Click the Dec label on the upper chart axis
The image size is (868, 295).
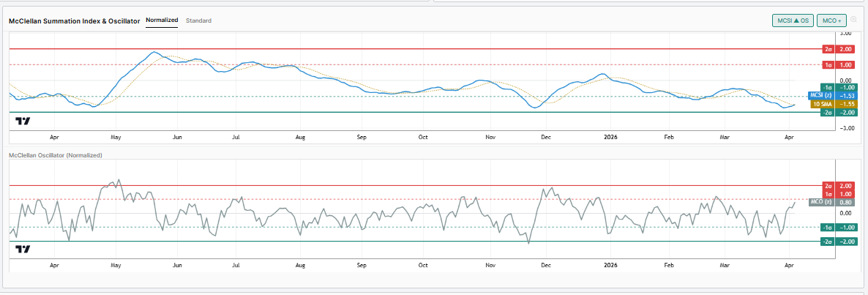(545, 136)
